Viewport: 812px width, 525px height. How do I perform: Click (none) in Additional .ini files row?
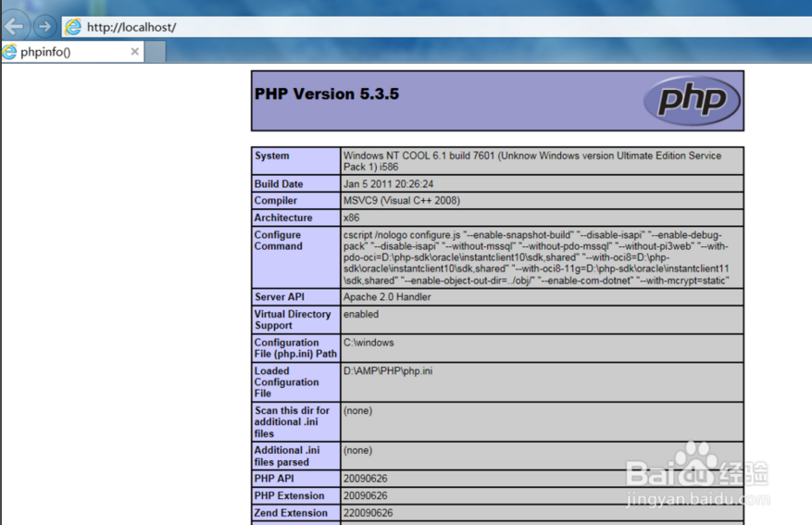pyautogui.click(x=357, y=450)
